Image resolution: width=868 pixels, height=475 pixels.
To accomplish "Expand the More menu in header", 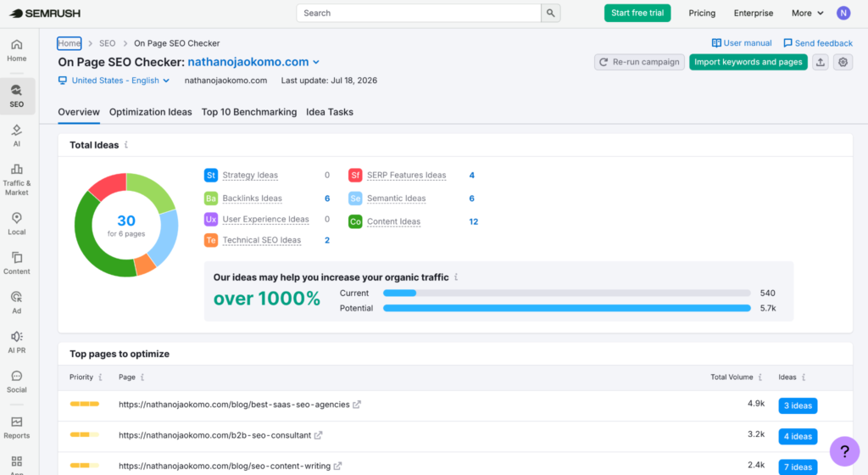I will point(807,13).
